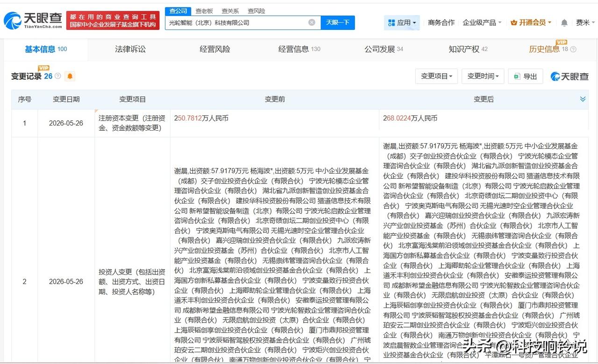
Task: Open the notification bell in the header
Action: click(564, 23)
